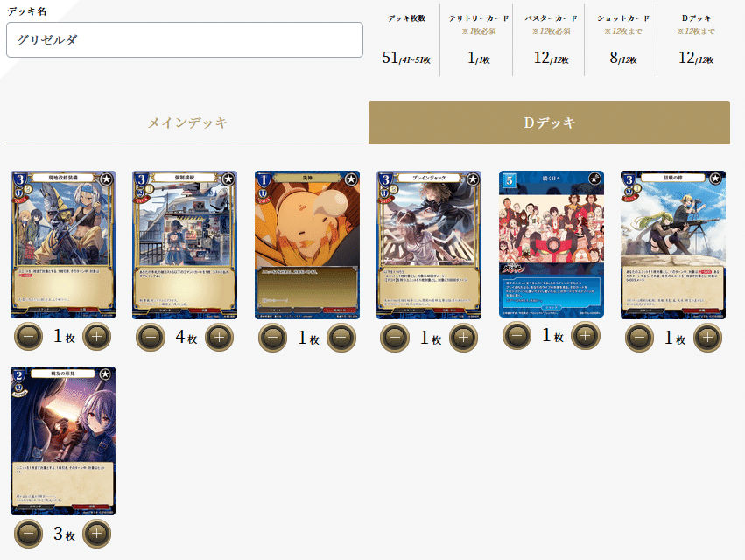Decrease ブレインジャック card count

tap(395, 337)
